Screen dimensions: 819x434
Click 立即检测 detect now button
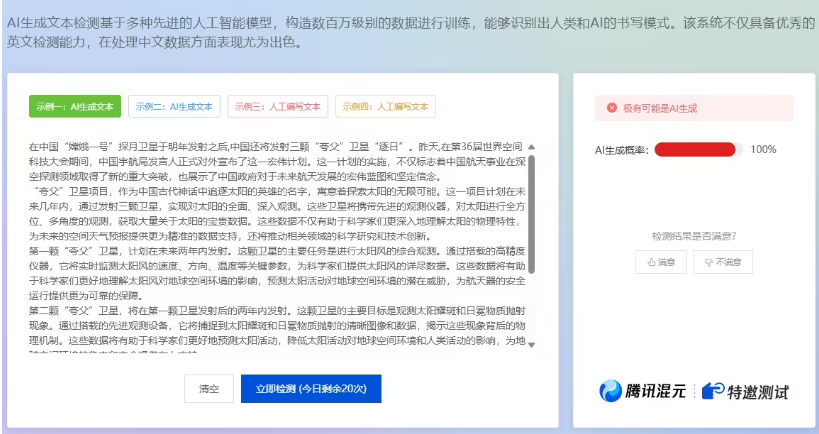(x=311, y=389)
